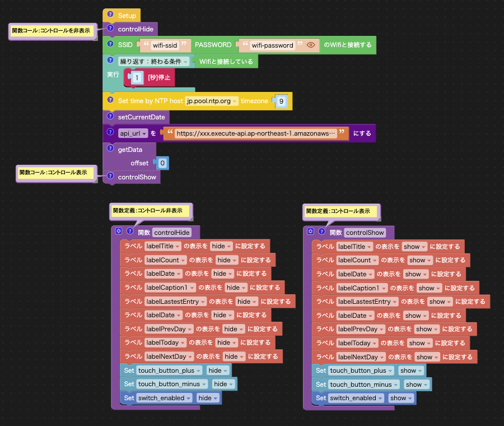Open gear mutator on controlShow function definition
The width and height of the screenshot is (504, 426).
[x=310, y=231]
